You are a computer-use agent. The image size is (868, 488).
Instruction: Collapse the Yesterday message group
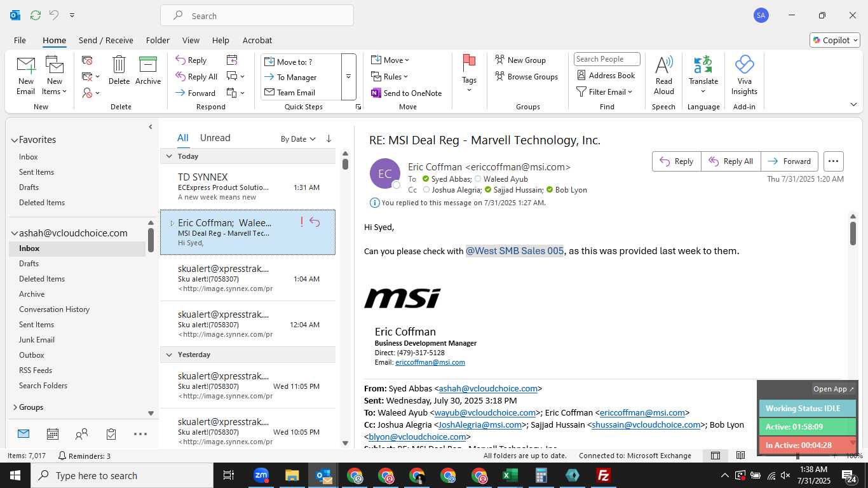[169, 355]
